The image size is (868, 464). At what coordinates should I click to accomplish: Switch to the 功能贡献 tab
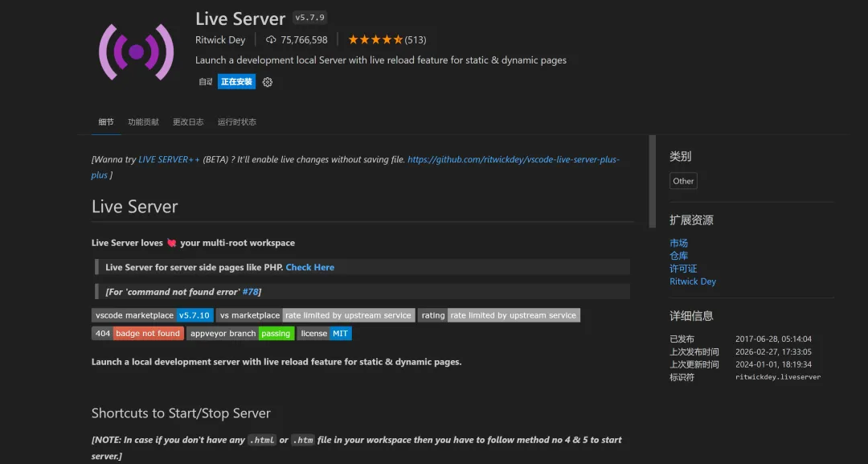click(143, 121)
